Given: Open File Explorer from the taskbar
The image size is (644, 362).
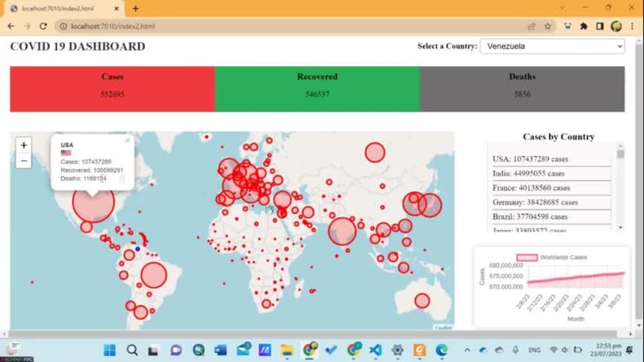Looking at the screenshot, I should tap(287, 350).
